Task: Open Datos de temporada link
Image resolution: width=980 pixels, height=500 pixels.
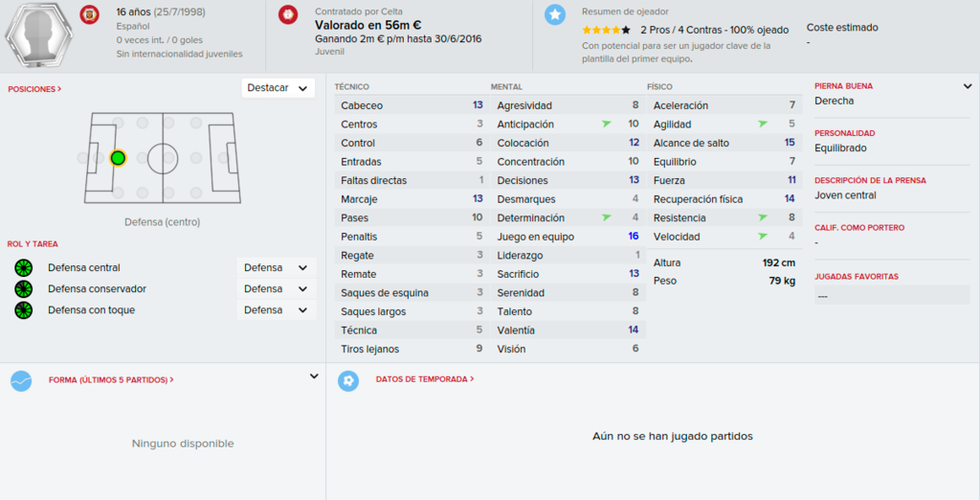Action: pyautogui.click(x=425, y=379)
